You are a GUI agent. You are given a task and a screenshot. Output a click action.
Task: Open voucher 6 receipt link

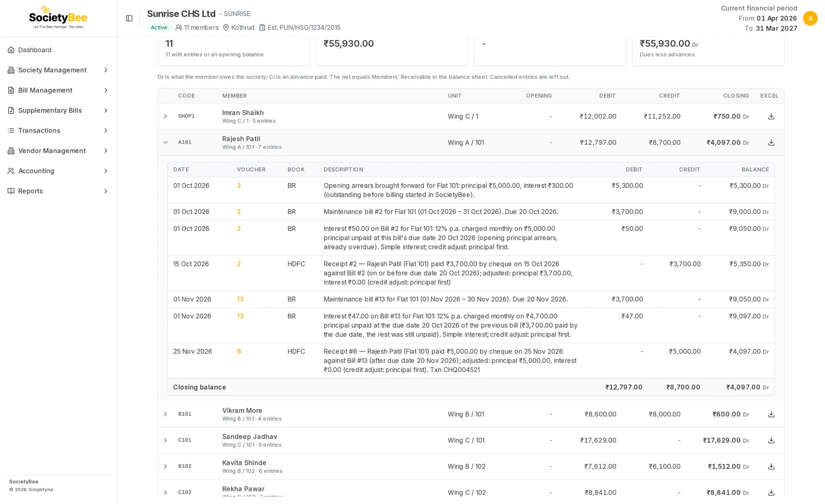[239, 351]
